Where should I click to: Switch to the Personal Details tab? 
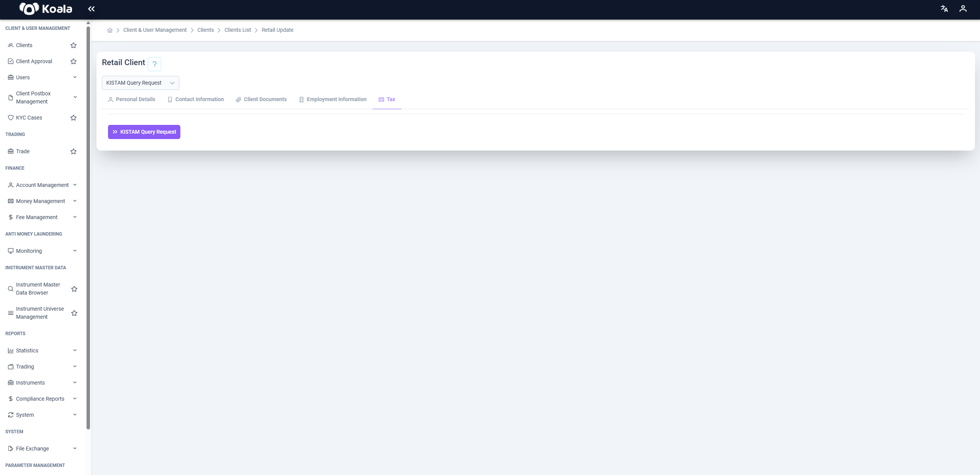131,99
